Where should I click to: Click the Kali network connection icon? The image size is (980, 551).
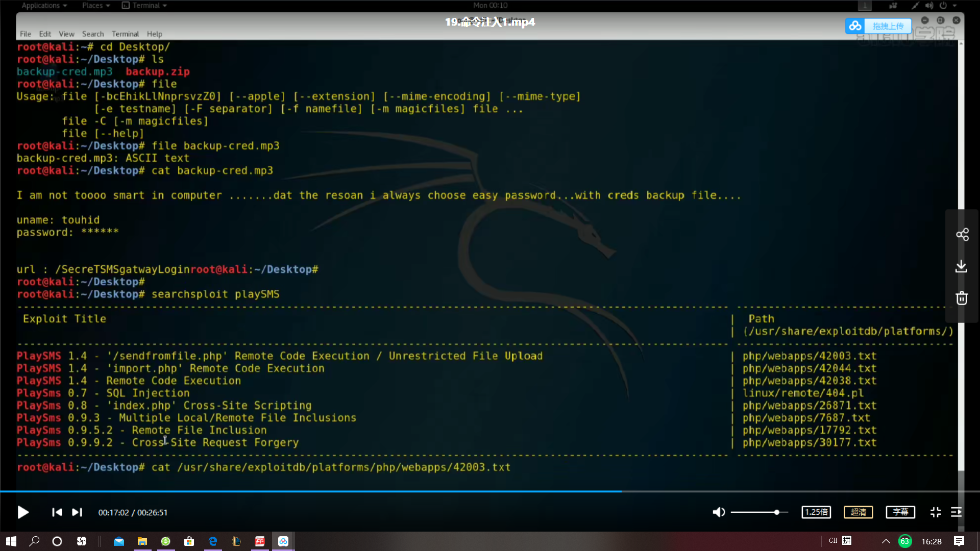coord(915,6)
